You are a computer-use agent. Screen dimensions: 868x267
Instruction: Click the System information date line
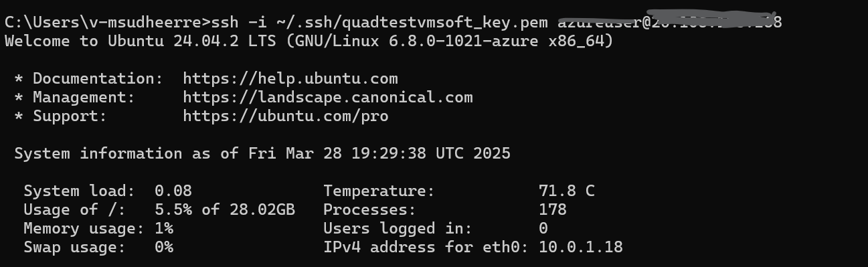point(262,154)
